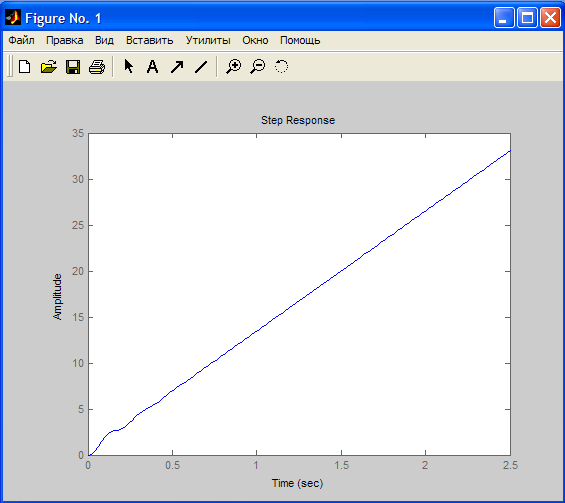565x503 pixels.
Task: Open the Файл menu
Action: pyautogui.click(x=22, y=40)
